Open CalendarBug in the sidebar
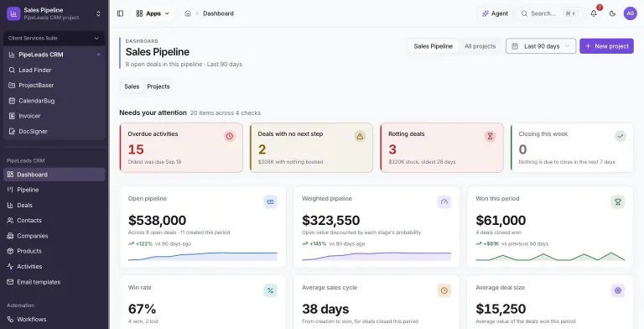644x329 pixels. coord(55,101)
